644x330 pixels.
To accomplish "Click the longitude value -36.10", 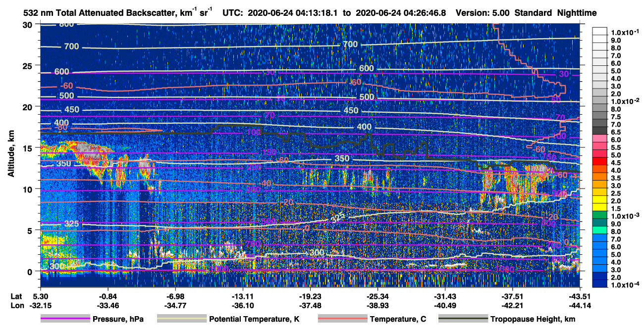I will click(x=243, y=305).
